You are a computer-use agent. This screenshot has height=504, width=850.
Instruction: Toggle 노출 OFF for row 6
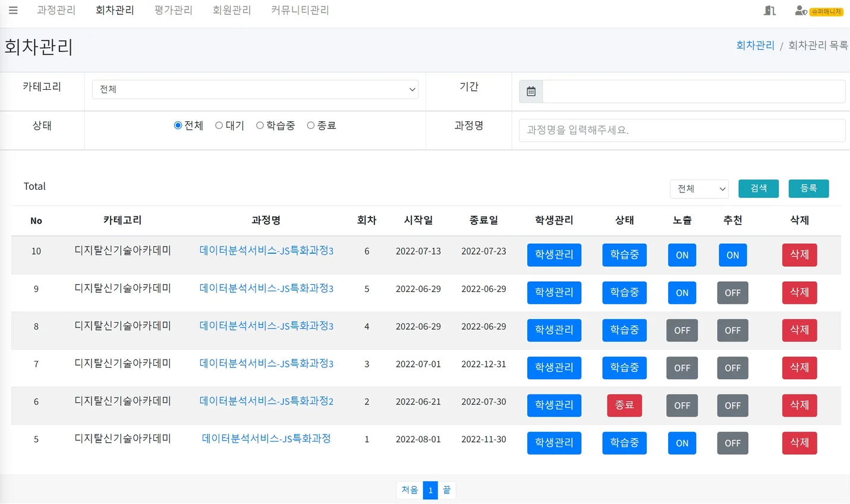coord(682,405)
